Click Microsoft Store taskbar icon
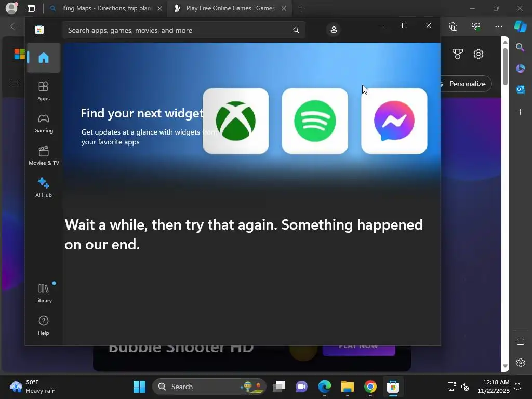The image size is (532, 399). [393, 387]
